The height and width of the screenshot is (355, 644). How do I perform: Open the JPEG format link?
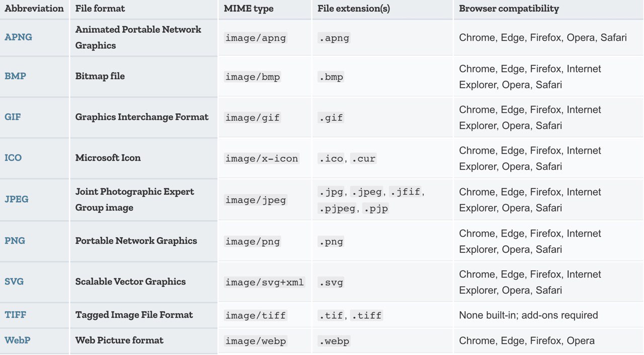[17, 199]
